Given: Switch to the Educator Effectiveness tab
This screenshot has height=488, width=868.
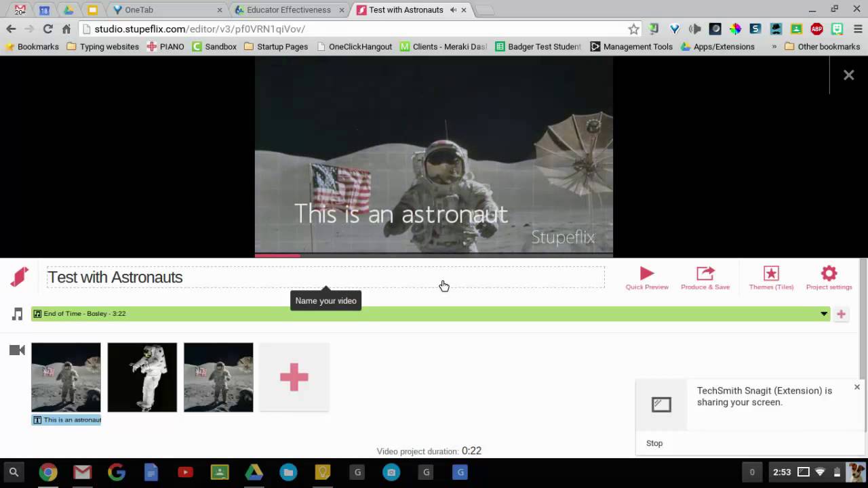Looking at the screenshot, I should point(288,10).
